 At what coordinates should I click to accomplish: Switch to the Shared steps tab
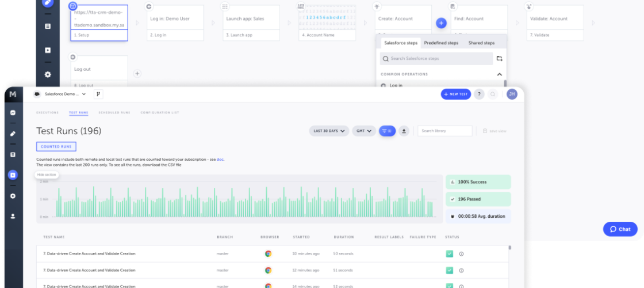481,43
